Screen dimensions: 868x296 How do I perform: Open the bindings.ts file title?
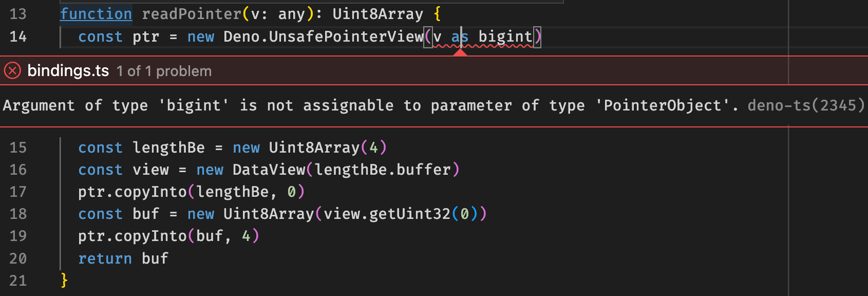(67, 71)
